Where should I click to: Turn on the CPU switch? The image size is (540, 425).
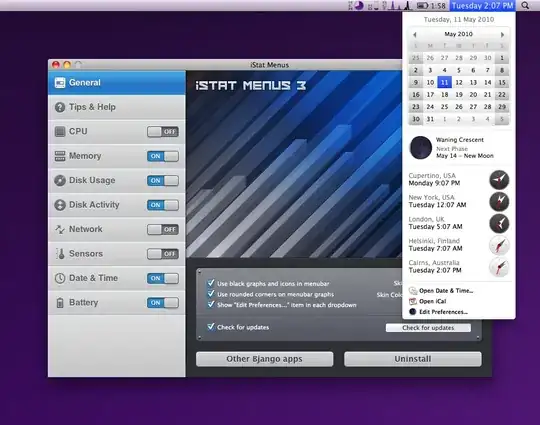pyautogui.click(x=163, y=132)
